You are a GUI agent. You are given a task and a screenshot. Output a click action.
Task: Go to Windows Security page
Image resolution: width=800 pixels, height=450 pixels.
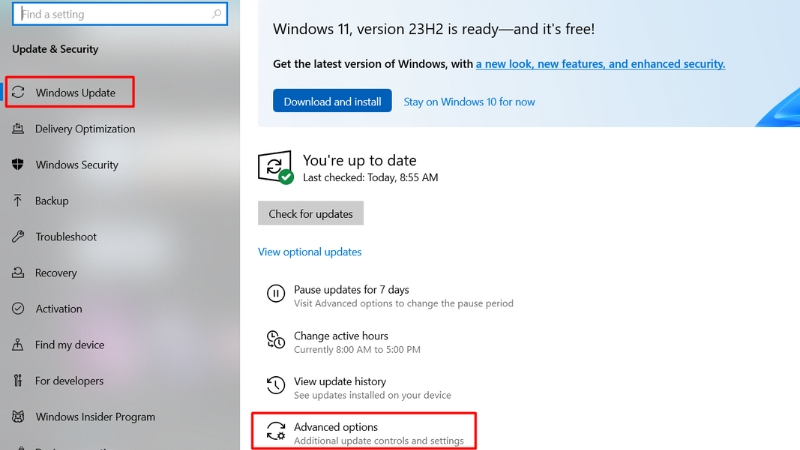pyautogui.click(x=77, y=165)
